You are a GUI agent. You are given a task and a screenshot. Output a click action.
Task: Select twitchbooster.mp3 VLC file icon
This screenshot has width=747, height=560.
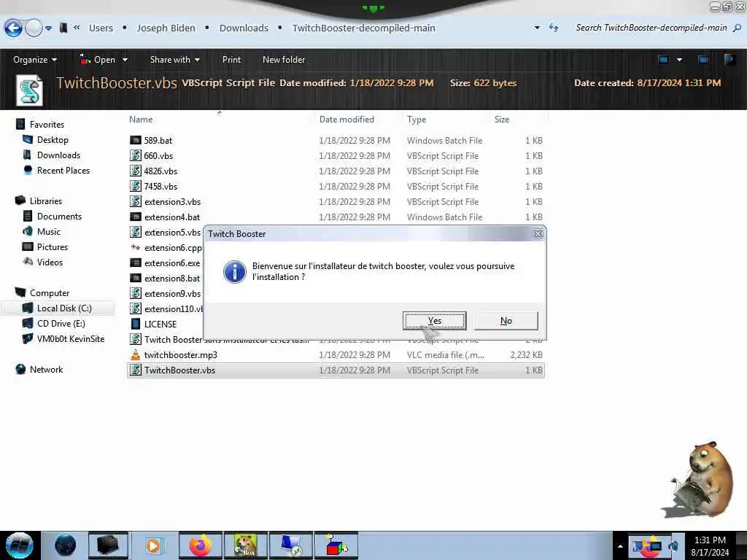pyautogui.click(x=136, y=354)
